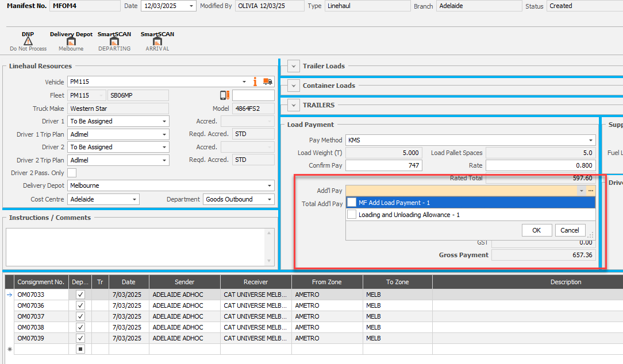Image resolution: width=623 pixels, height=364 pixels.
Task: Click the Load Weight (T) value 5.000
Action: point(384,153)
